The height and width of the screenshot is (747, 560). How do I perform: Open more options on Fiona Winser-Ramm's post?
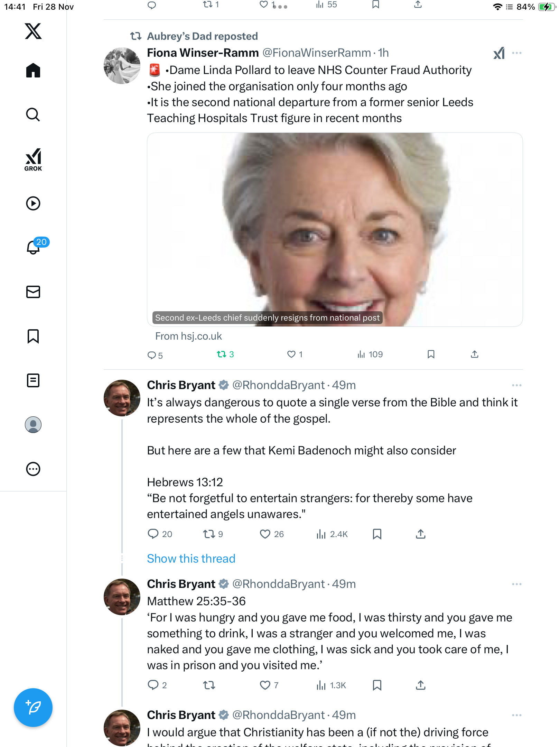tap(516, 53)
